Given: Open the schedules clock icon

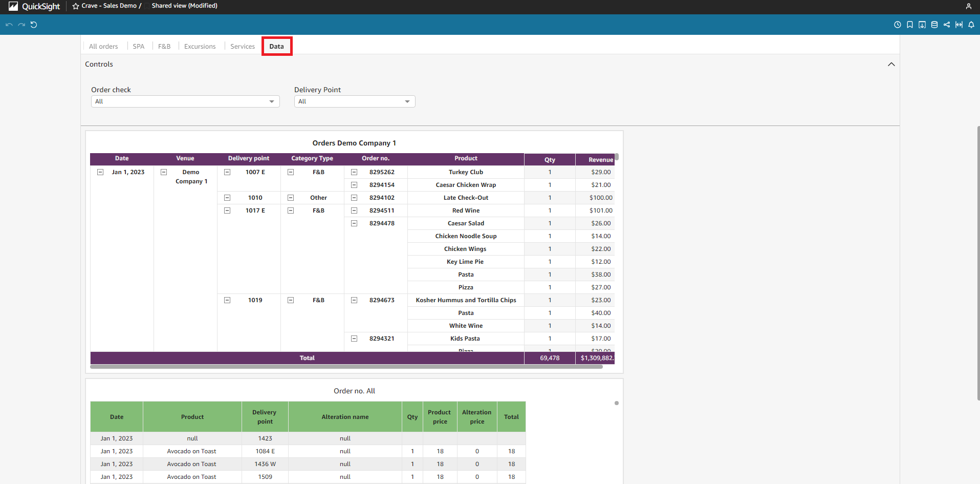Looking at the screenshot, I should 898,25.
